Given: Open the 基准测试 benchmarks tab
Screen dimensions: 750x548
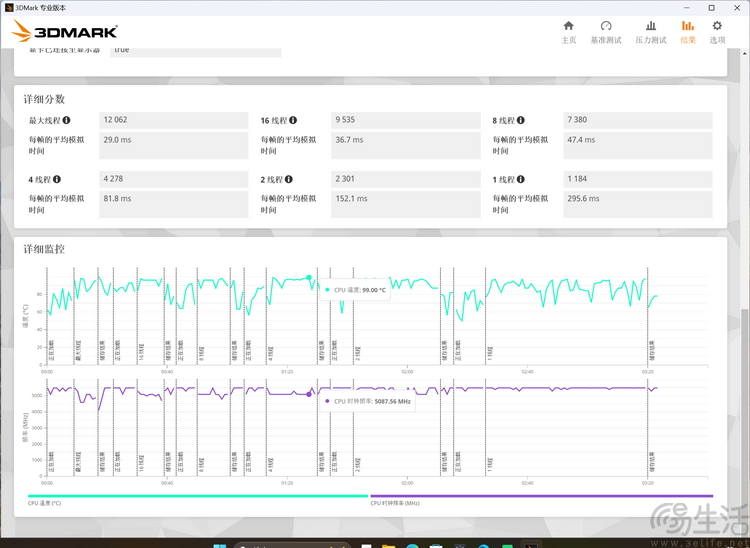Looking at the screenshot, I should [x=606, y=32].
